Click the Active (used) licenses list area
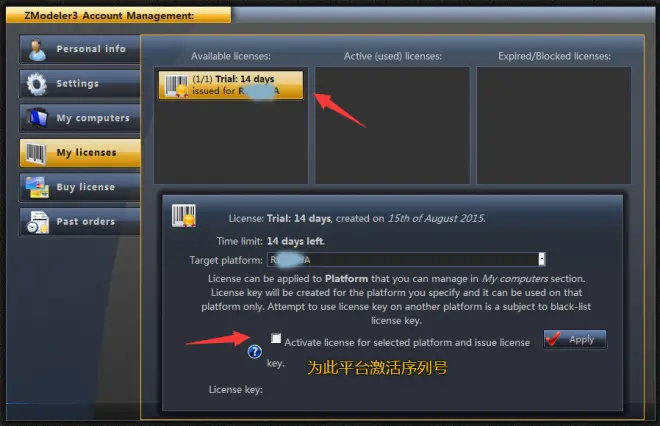 pyautogui.click(x=392, y=125)
